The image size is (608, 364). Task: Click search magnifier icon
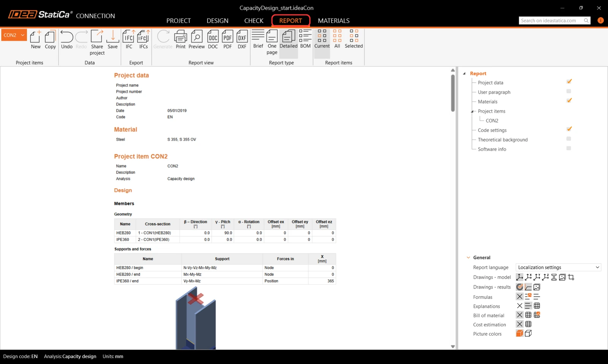(x=586, y=20)
